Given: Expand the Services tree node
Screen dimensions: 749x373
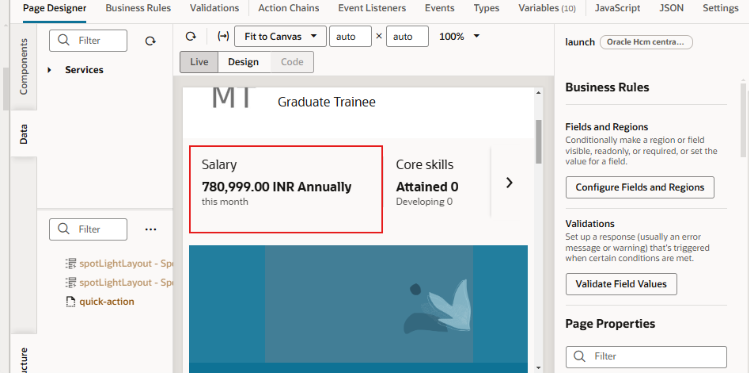Looking at the screenshot, I should point(50,70).
